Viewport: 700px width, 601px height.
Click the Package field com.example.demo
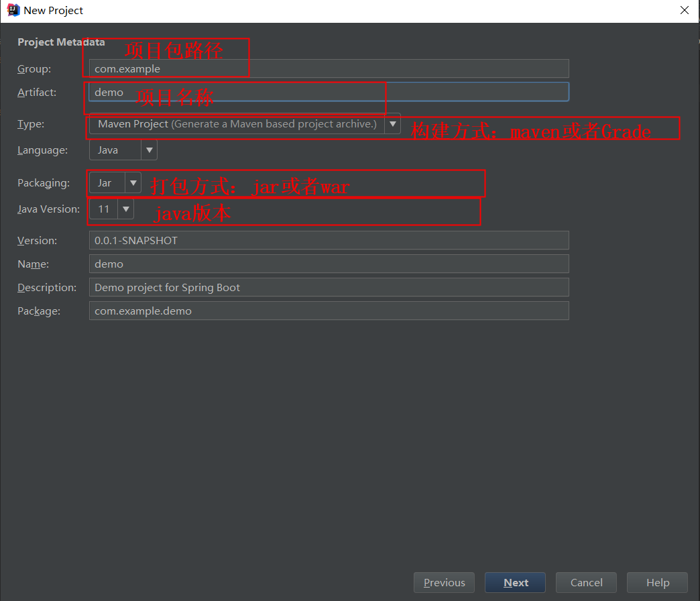(329, 311)
